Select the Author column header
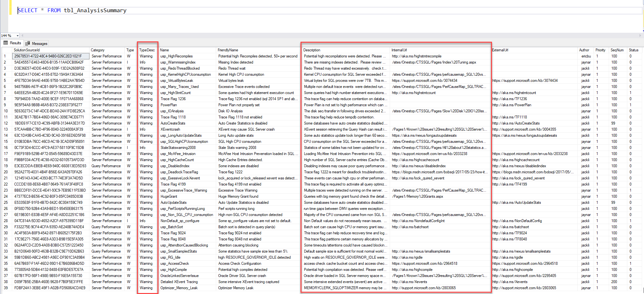This screenshot has width=644, height=294. [584, 50]
